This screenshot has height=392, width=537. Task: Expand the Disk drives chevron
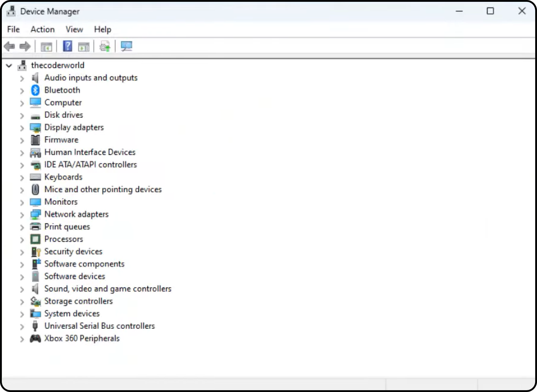pos(22,115)
